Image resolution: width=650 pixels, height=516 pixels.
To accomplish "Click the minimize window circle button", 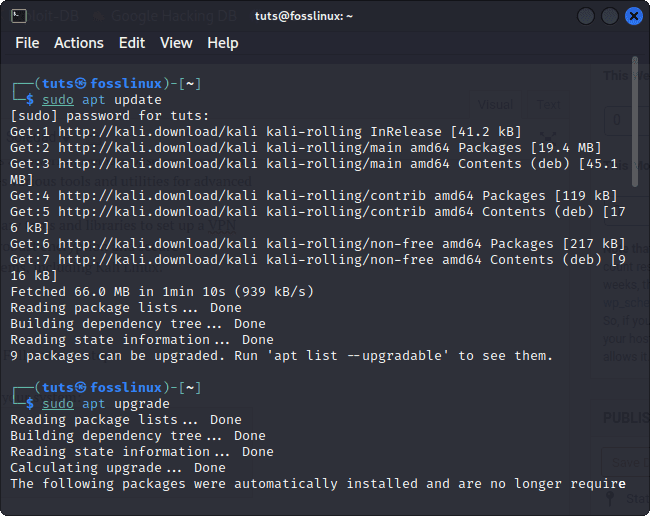I will pos(586,17).
